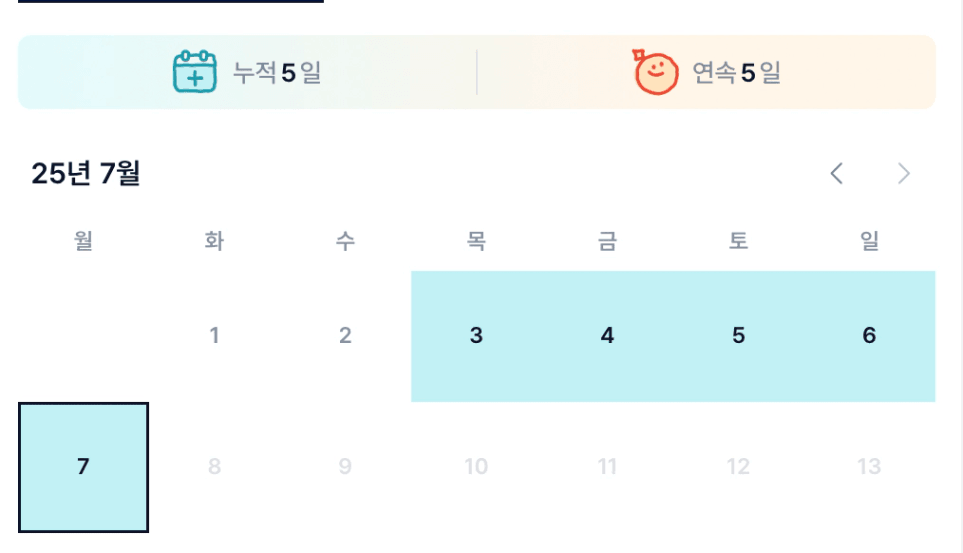Click the 일 weekday header
Screen dimensions: 963x553
(869, 240)
